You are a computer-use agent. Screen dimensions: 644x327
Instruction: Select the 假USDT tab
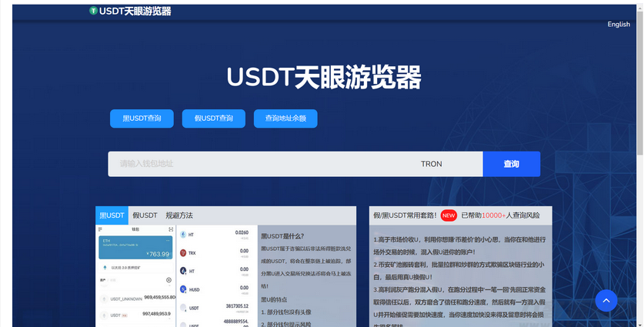point(145,215)
